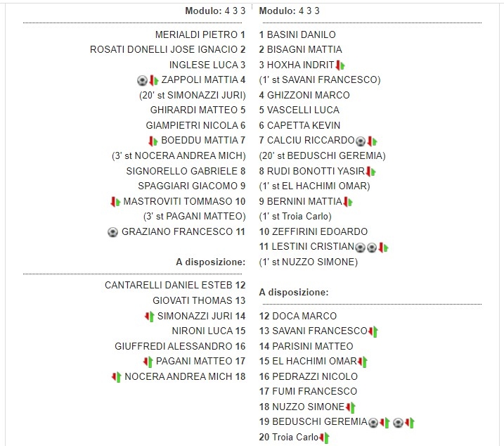Click the substitution icon left of PAGANI MATTEO 17

click(148, 362)
